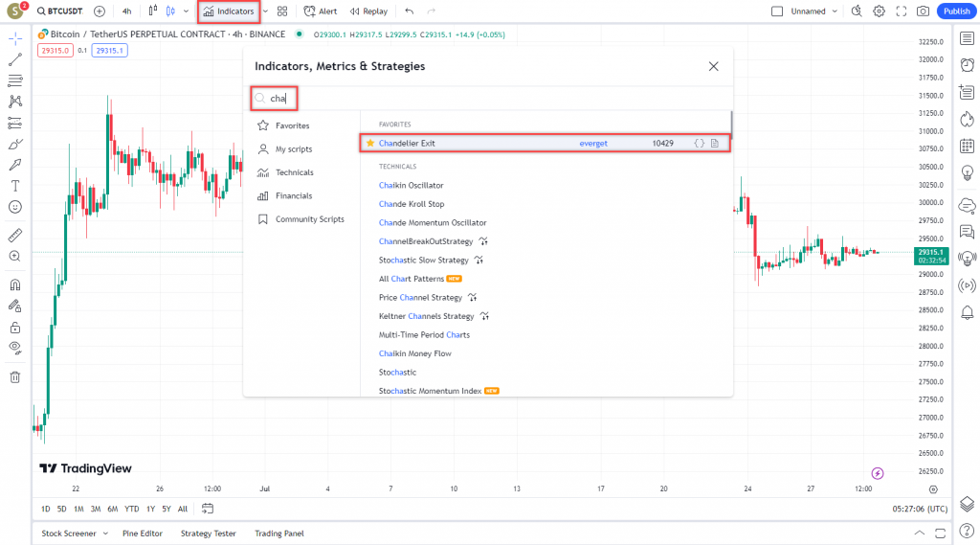Image resolution: width=980 pixels, height=545 pixels.
Task: Open Strategy Tester tab
Action: point(208,534)
